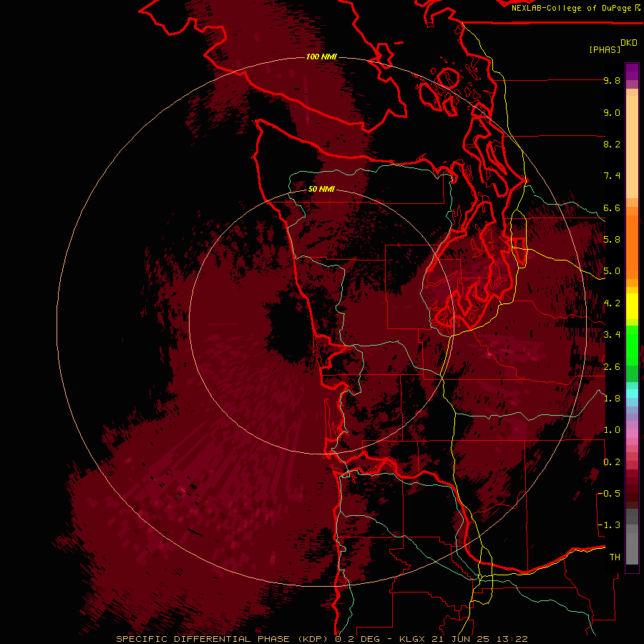Image resolution: width=644 pixels, height=644 pixels.
Task: Click the 0.2 scale value
Action: coord(612,462)
